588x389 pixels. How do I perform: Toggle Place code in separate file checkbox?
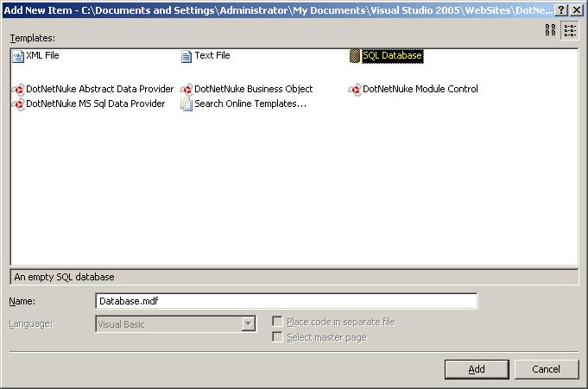tap(277, 322)
